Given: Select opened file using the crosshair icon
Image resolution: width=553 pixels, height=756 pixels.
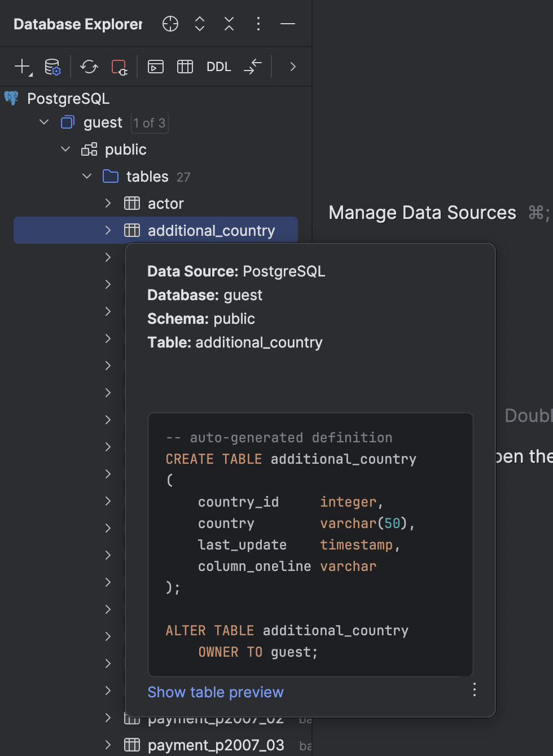Looking at the screenshot, I should [170, 24].
